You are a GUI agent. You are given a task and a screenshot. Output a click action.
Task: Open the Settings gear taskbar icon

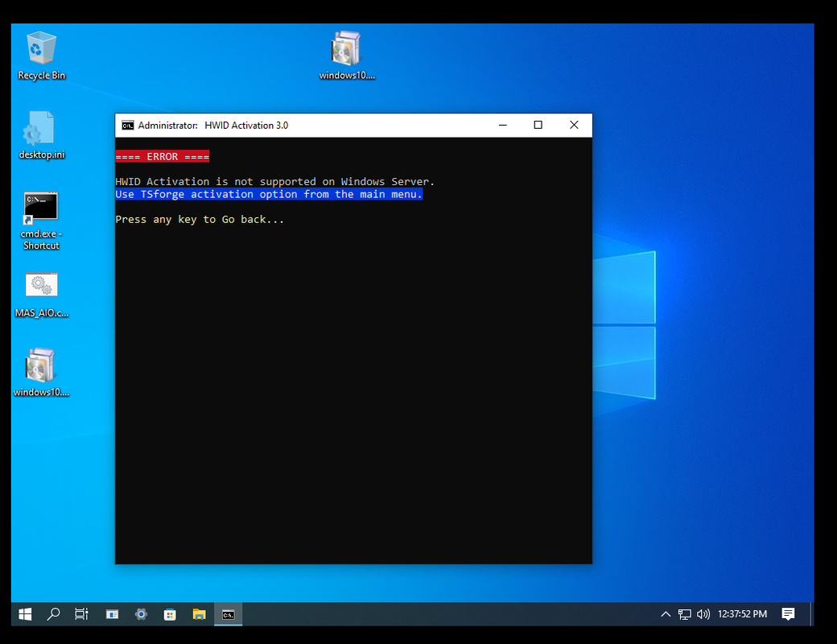[x=141, y=614]
